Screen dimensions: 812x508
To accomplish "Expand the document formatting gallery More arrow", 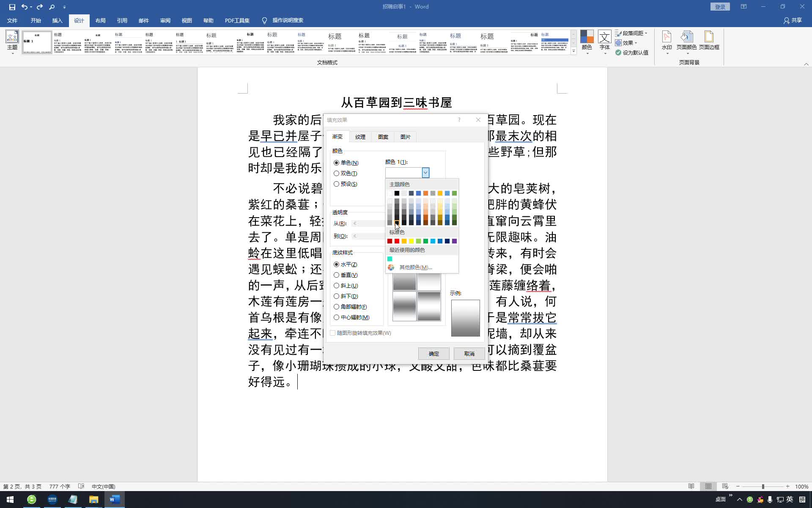I will tap(573, 51).
